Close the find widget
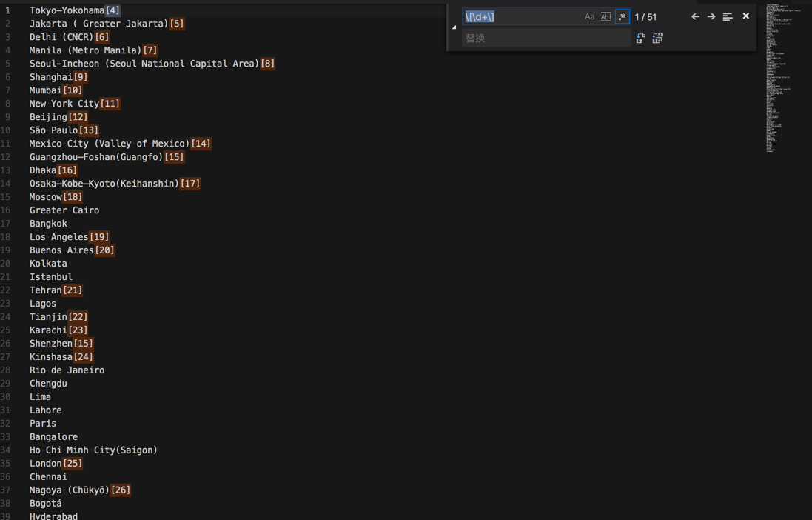The width and height of the screenshot is (812, 520). click(x=745, y=16)
